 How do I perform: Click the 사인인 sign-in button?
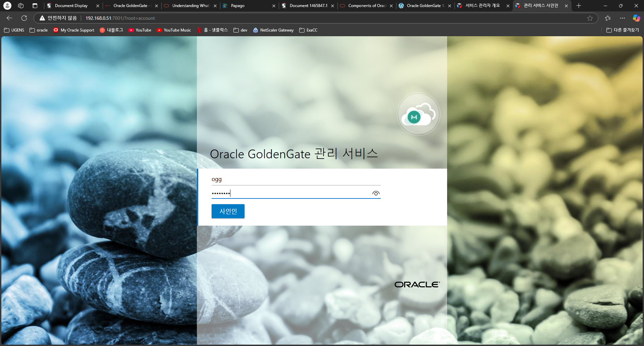point(228,211)
